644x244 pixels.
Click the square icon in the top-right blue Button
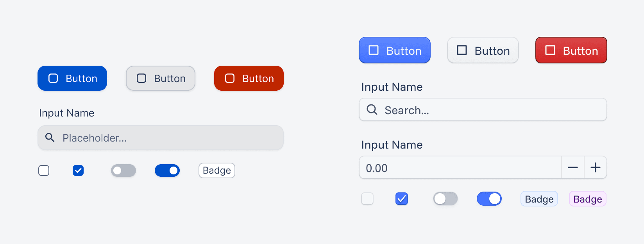tap(374, 50)
